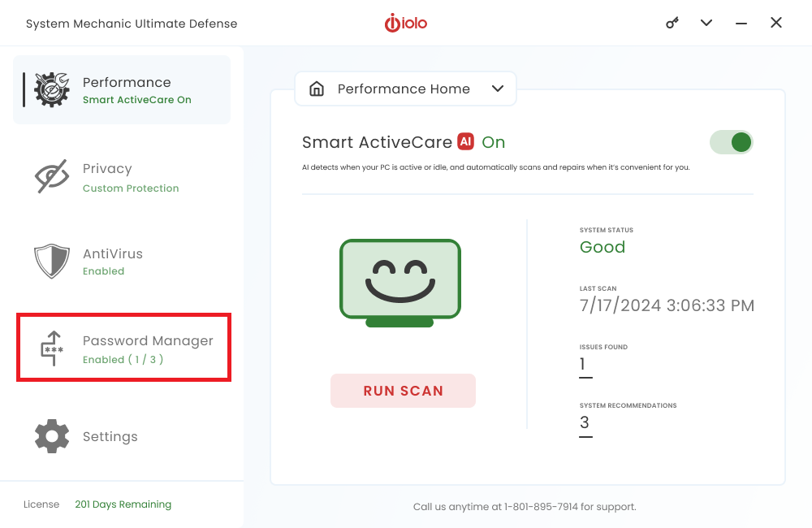Image resolution: width=812 pixels, height=528 pixels.
Task: Open the Performance section gear icon
Action: click(x=52, y=89)
